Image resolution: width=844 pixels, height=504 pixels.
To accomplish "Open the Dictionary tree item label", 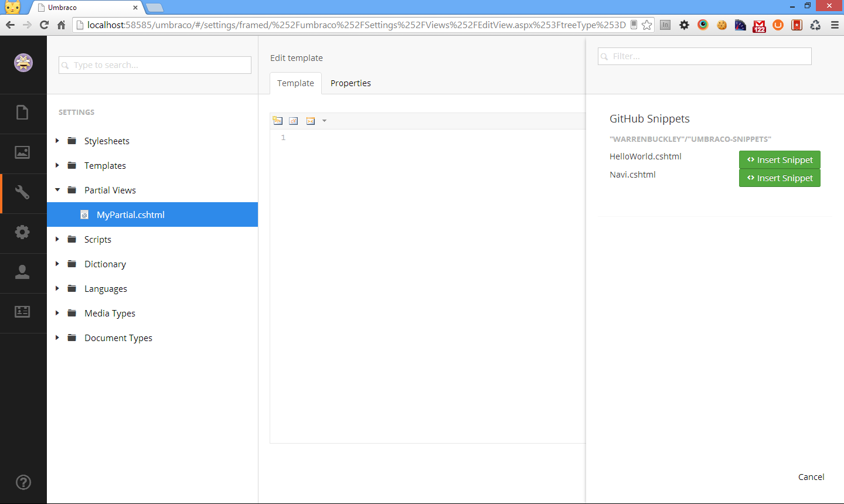I will (105, 264).
